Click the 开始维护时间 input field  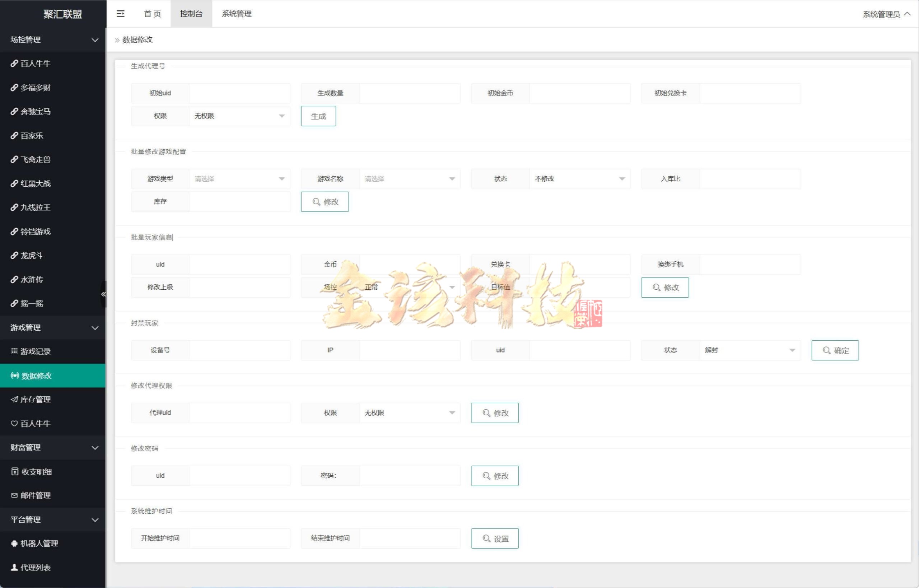239,539
